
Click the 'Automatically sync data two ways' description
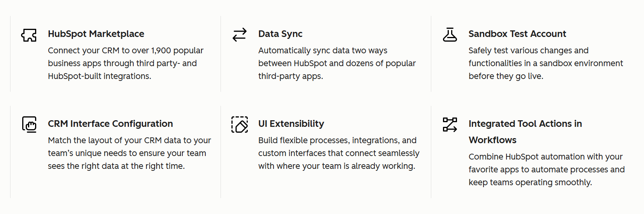(x=323, y=51)
